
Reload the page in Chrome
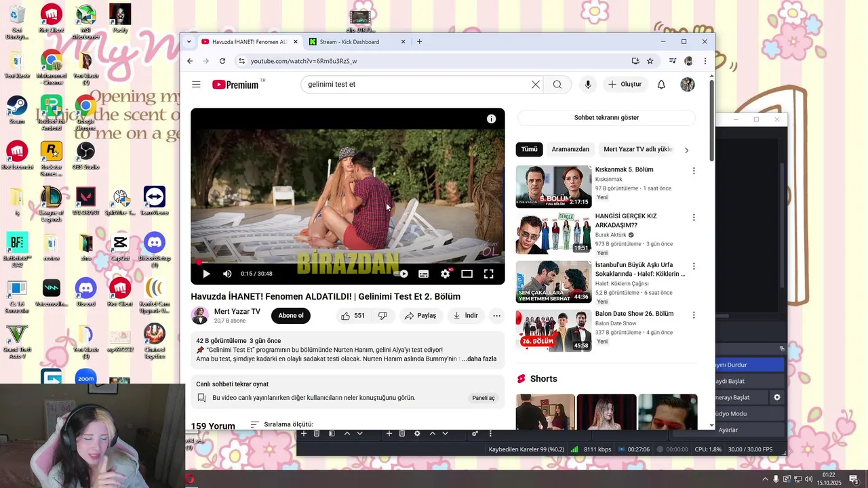[222, 61]
